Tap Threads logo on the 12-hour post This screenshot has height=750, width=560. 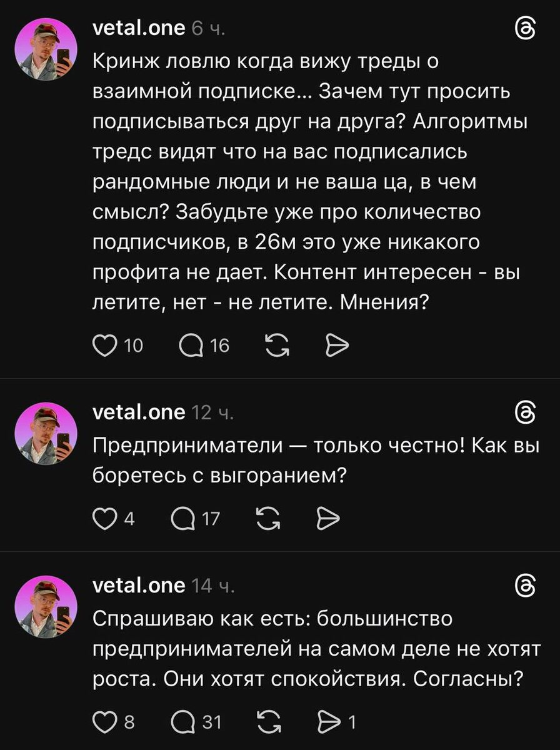524,412
